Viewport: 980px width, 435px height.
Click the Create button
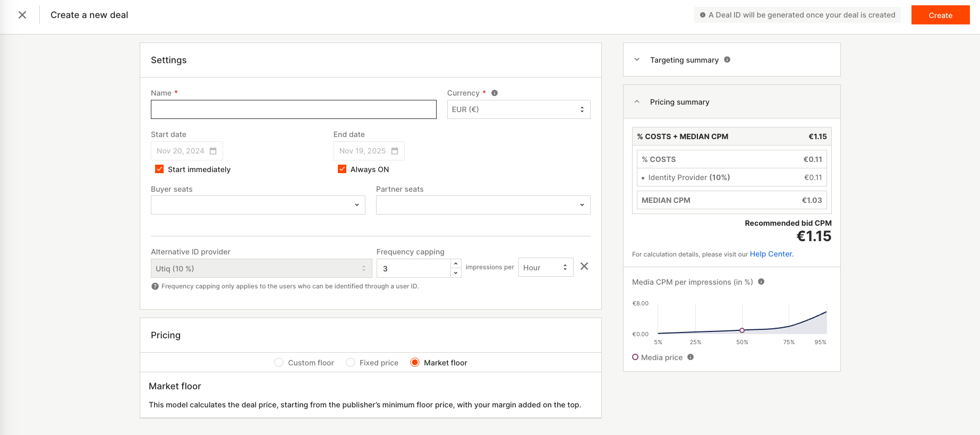940,15
